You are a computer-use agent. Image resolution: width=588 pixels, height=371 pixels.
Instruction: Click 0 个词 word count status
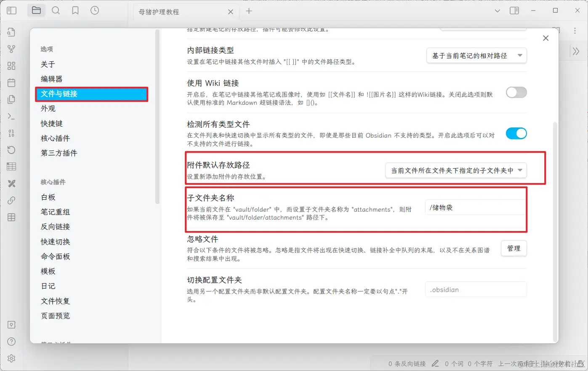[454, 364]
